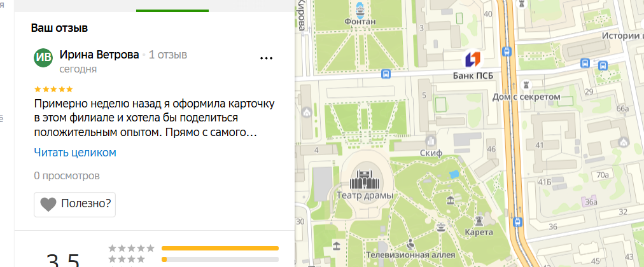Click house number 45 on the map
Image resolution: width=644 pixels, height=267 pixels.
tap(595, 261)
